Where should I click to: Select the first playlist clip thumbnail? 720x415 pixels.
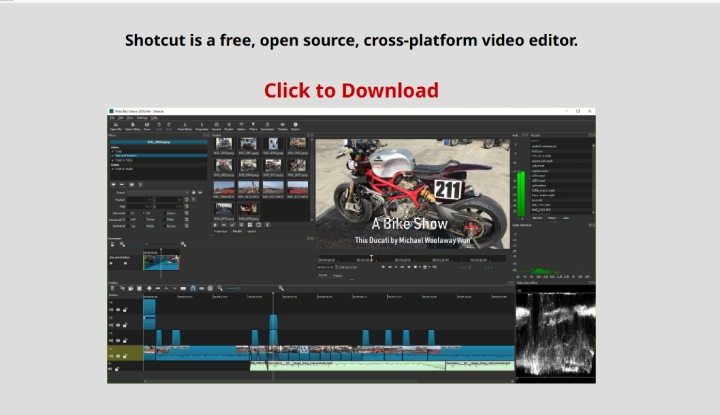224,144
